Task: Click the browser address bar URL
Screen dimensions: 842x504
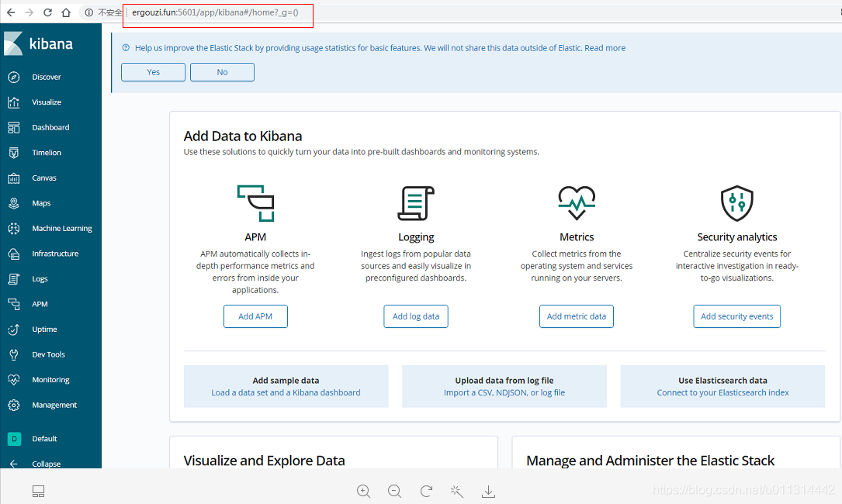Action: tap(215, 12)
